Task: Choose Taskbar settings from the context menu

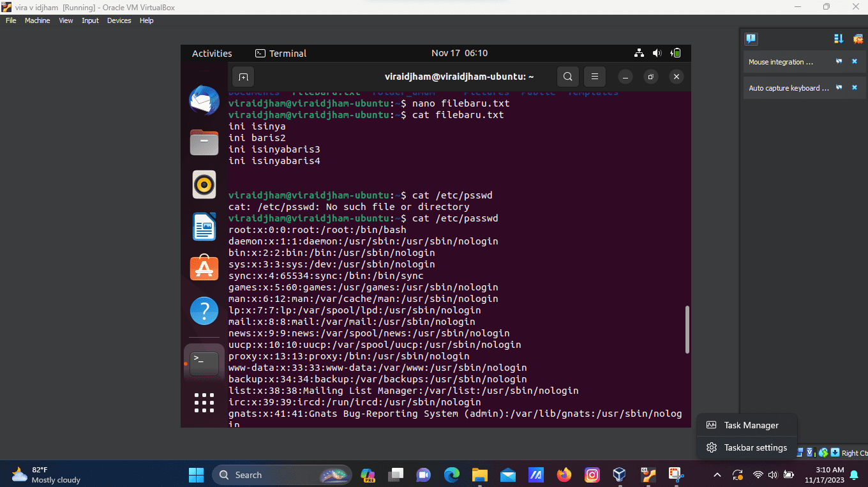Action: [x=747, y=447]
